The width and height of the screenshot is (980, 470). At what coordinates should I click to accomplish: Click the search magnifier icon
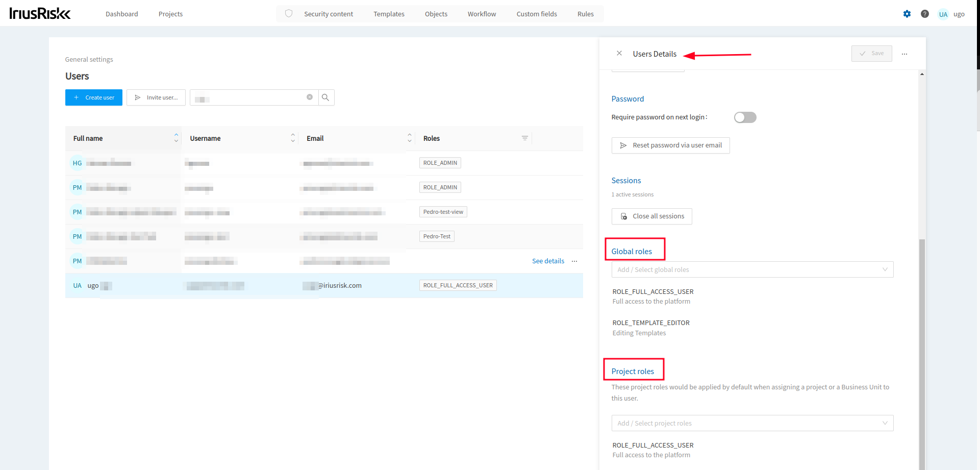click(x=325, y=97)
